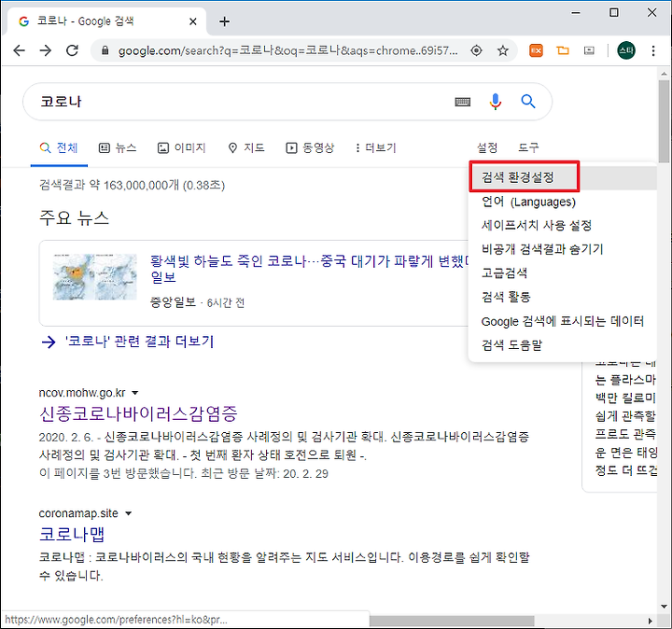The image size is (672, 629).
Task: Click the 검색결과 약 163,000,000개 text
Action: tap(132, 185)
